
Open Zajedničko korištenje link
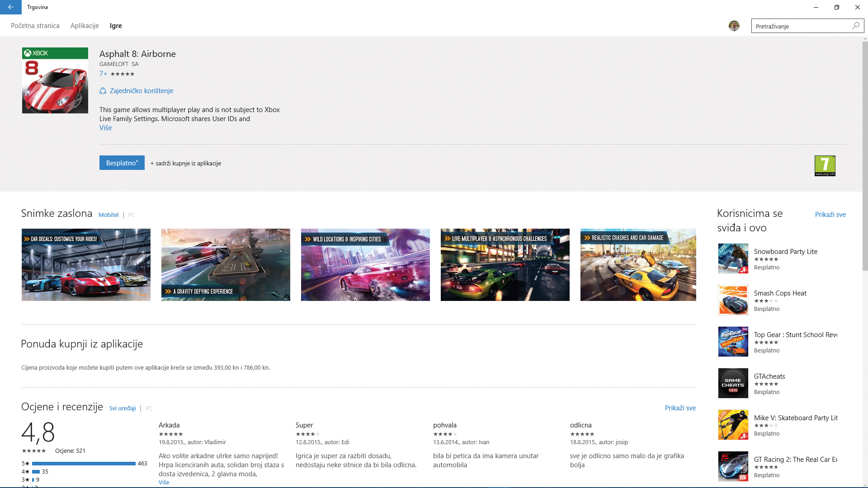[141, 91]
